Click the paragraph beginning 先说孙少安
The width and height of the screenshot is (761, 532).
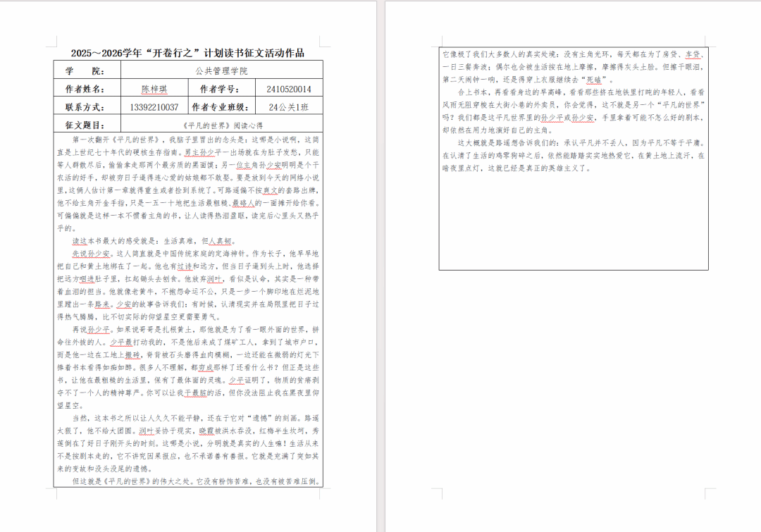coord(188,285)
